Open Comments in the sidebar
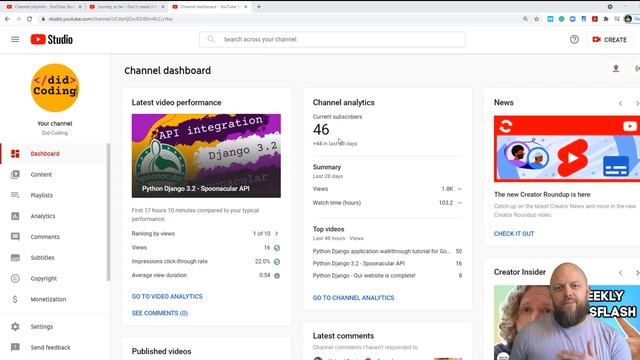Screen dimensions: 640x360 click(x=54, y=237)
